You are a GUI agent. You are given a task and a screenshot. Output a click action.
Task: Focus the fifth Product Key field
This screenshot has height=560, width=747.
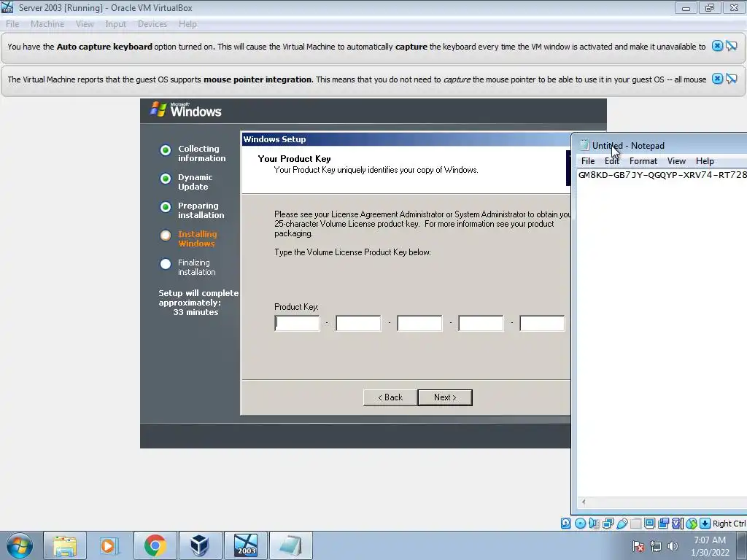(542, 323)
